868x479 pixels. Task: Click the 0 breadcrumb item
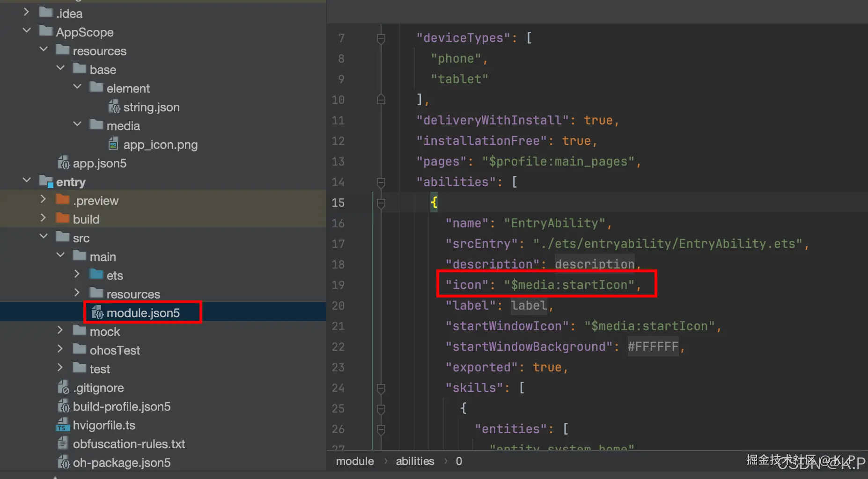pos(459,461)
